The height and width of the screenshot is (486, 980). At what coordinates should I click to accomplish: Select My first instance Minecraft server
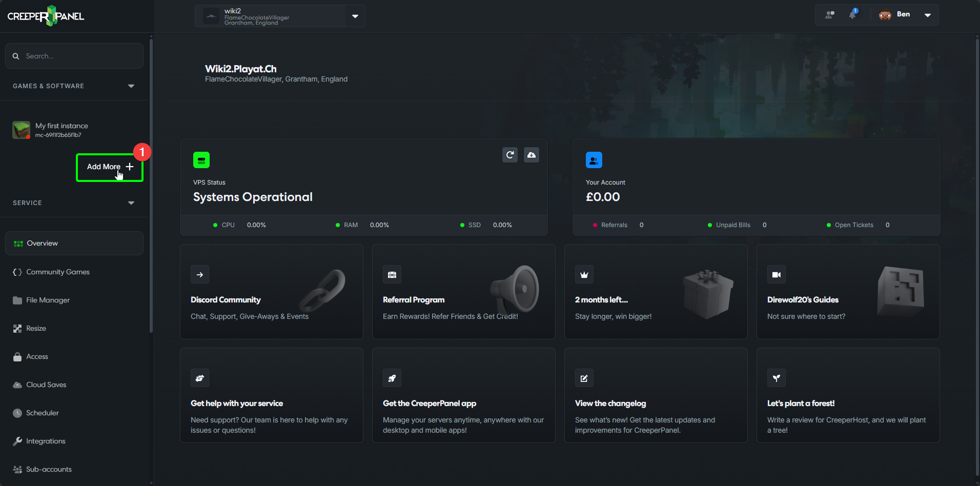pos(74,130)
